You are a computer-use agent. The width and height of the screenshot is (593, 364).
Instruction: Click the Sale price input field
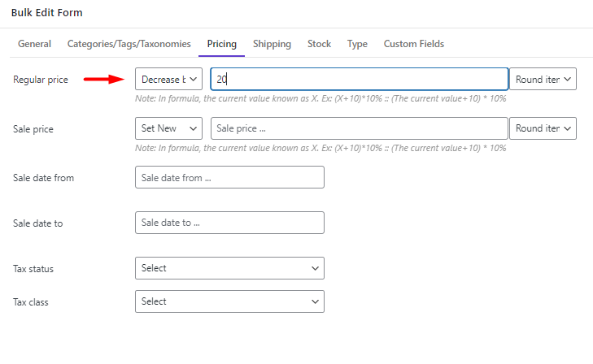point(360,128)
